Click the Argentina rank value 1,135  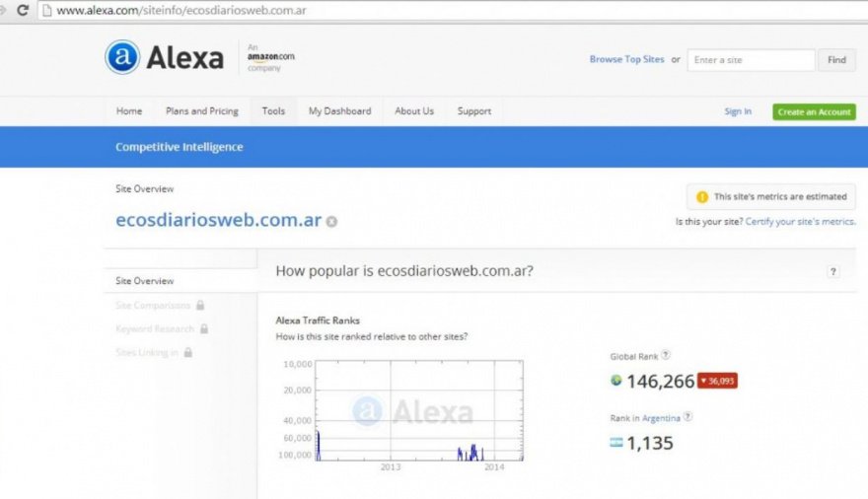(x=650, y=443)
